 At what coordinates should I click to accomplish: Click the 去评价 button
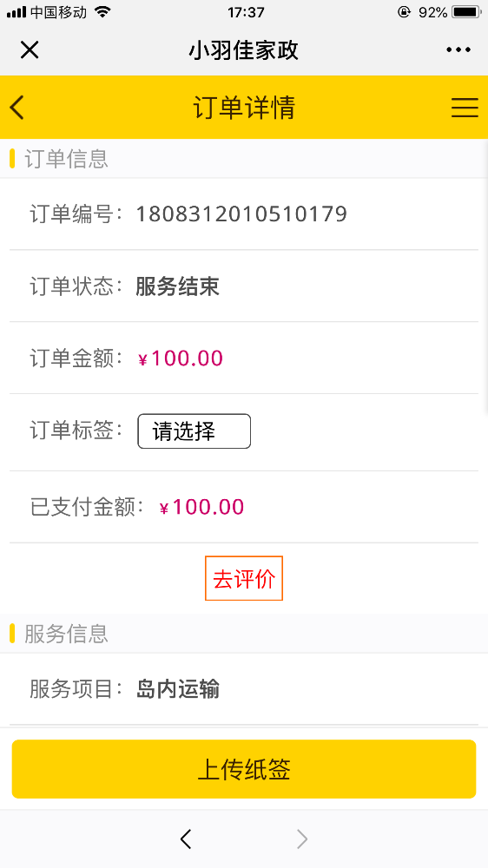click(x=244, y=578)
